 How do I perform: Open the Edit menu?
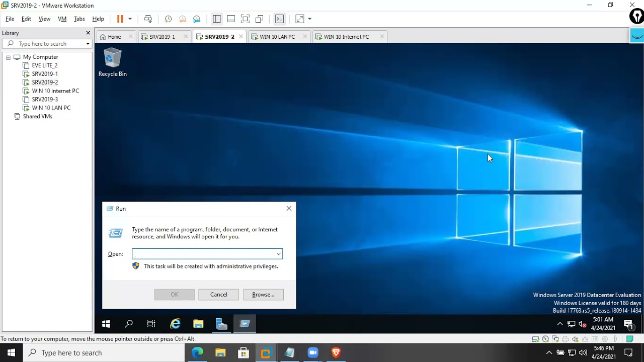tap(26, 19)
